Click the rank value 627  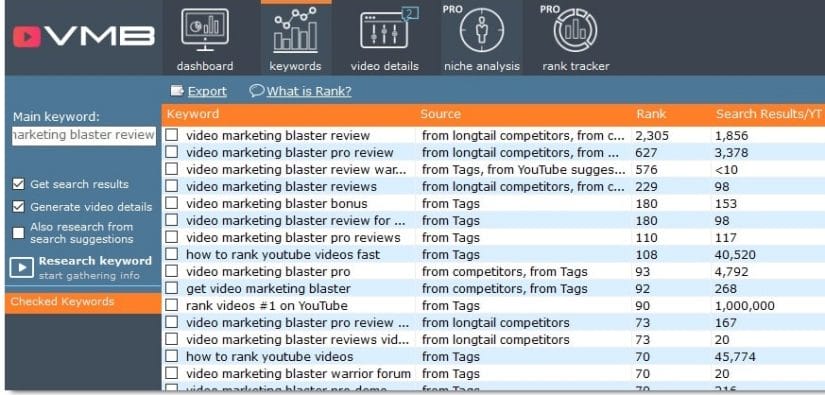646,153
